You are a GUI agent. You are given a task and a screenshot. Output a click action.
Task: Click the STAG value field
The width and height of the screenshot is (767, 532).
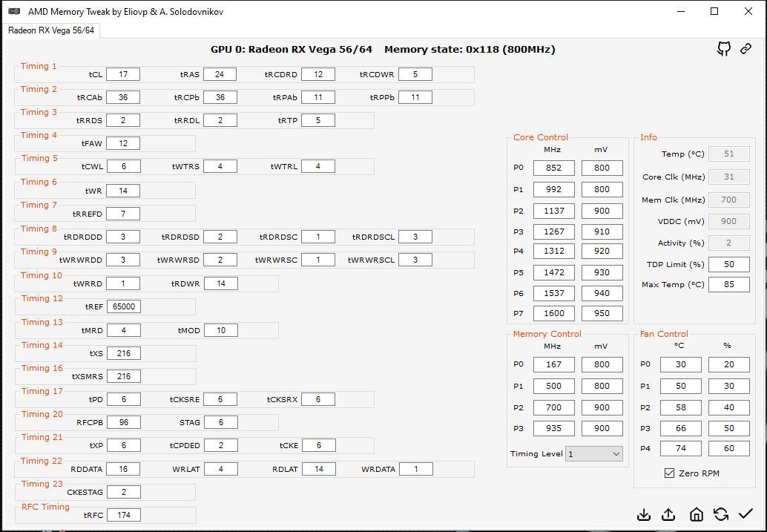pos(221,422)
